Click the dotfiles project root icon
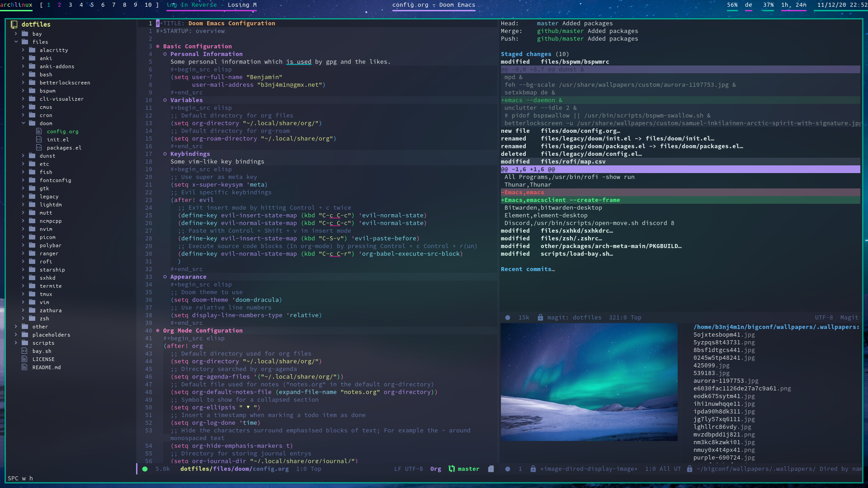This screenshot has width=868, height=488. [14, 24]
